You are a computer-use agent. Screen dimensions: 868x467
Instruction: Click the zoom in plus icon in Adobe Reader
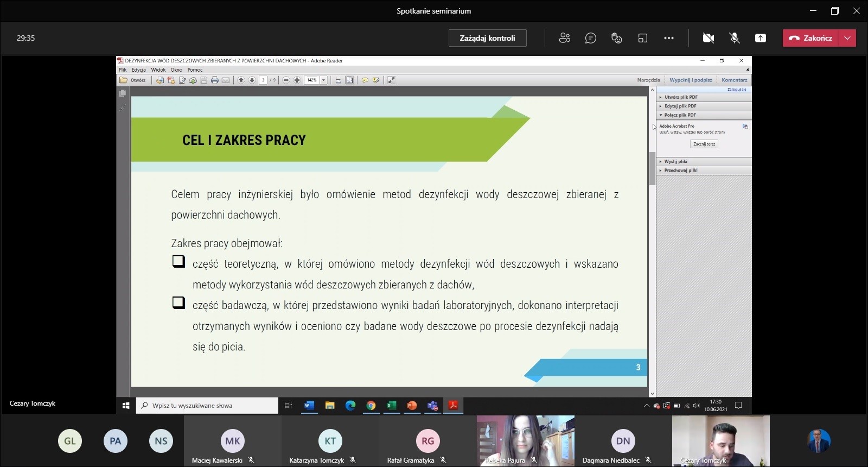297,80
